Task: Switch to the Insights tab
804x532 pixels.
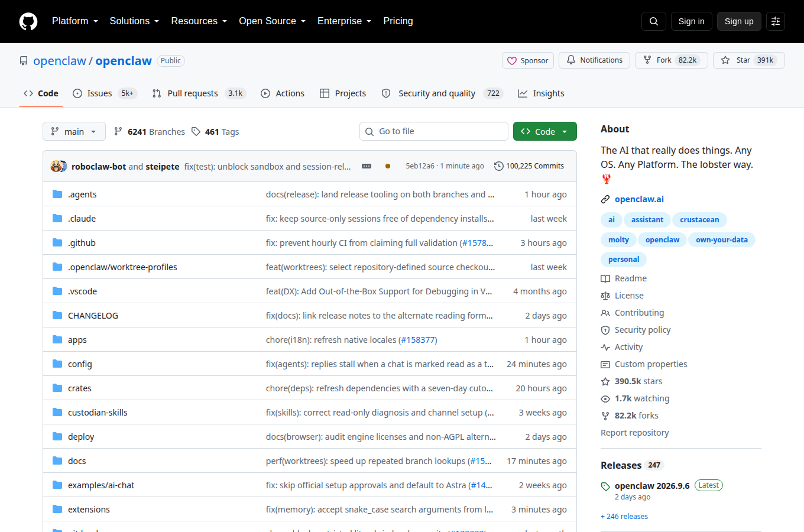Action: coord(541,93)
